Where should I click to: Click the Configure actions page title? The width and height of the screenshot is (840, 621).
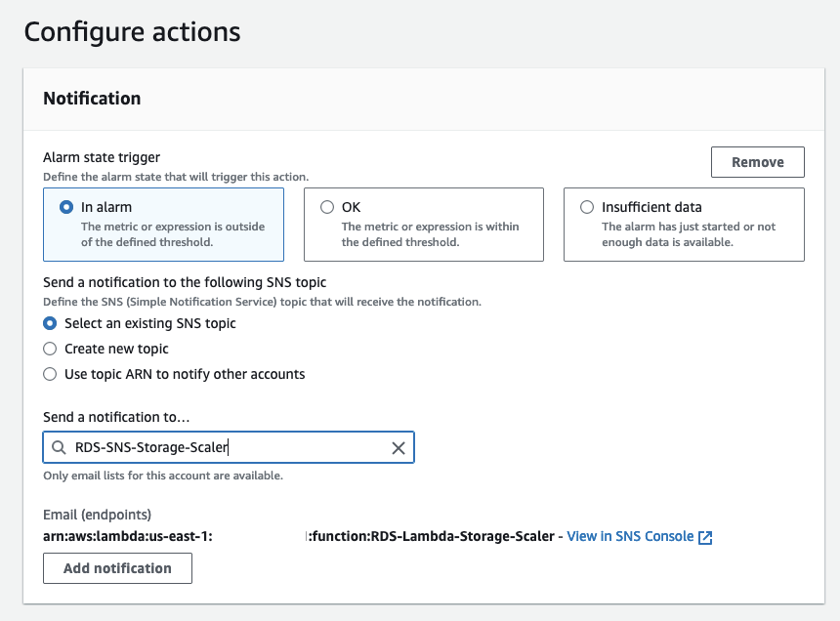point(132,31)
